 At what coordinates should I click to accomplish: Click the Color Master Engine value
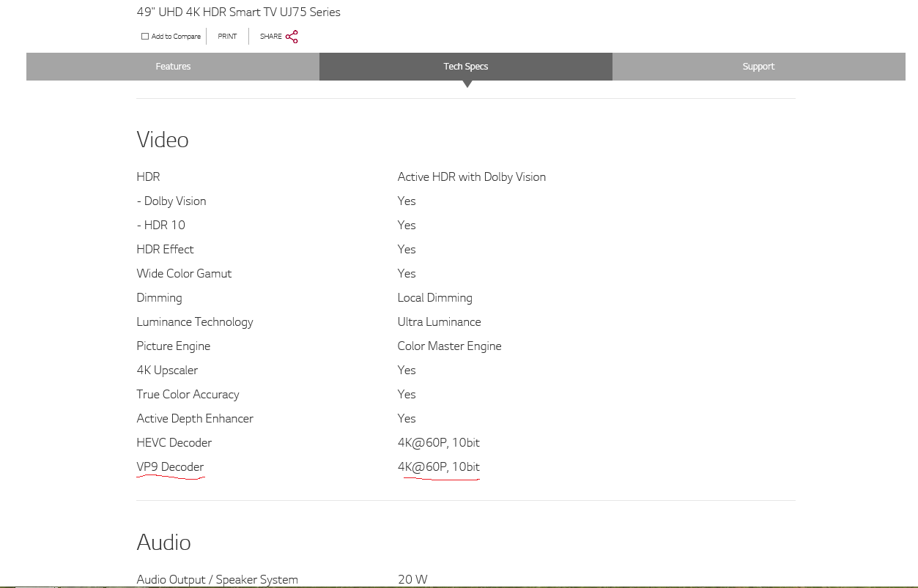(x=449, y=346)
